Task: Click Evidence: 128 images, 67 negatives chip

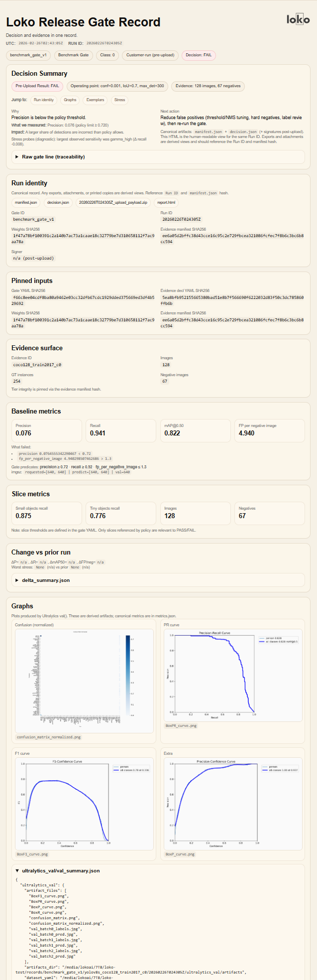Action: point(208,86)
